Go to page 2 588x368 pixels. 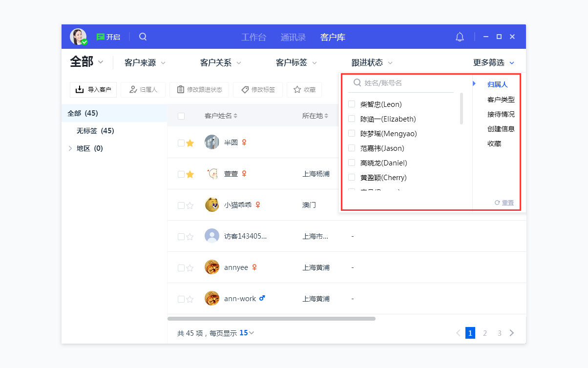485,333
